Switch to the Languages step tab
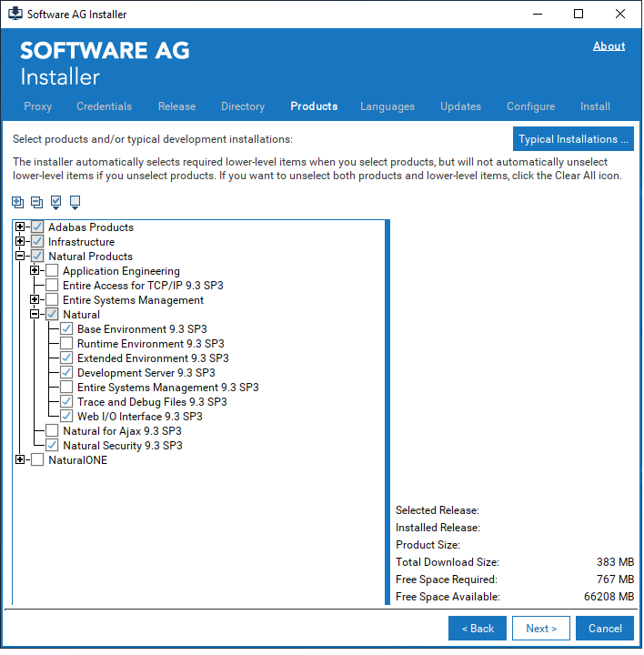 point(387,106)
